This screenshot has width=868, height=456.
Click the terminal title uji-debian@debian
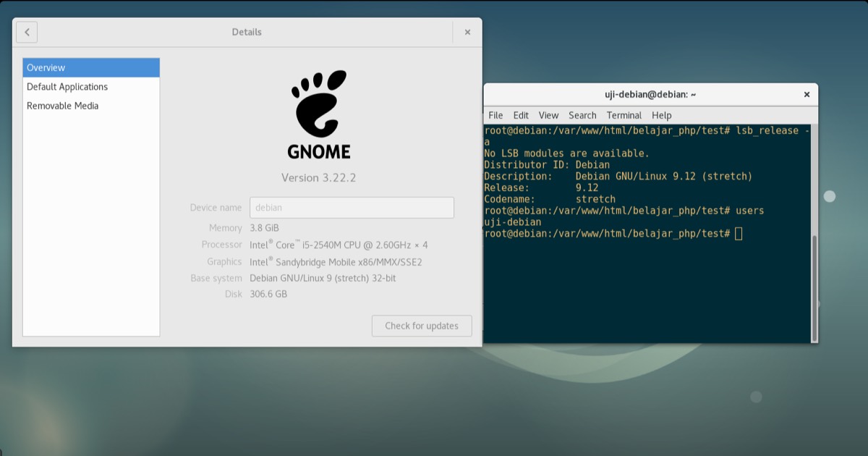(650, 94)
